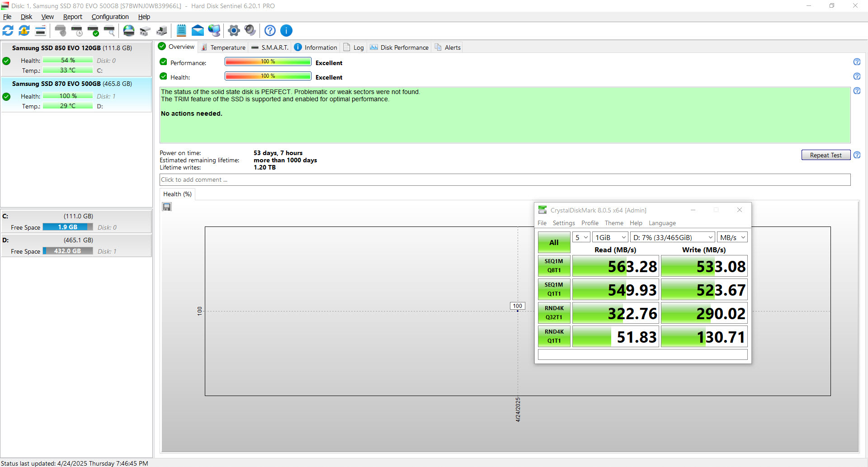Open test count dropdown showing 5
The width and height of the screenshot is (868, 467).
[x=581, y=237]
